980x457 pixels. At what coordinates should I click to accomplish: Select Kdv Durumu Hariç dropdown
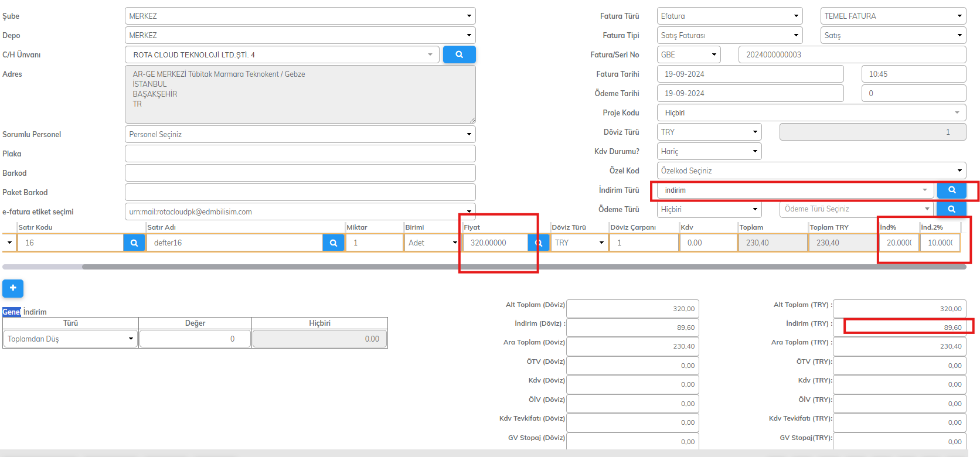click(x=709, y=151)
